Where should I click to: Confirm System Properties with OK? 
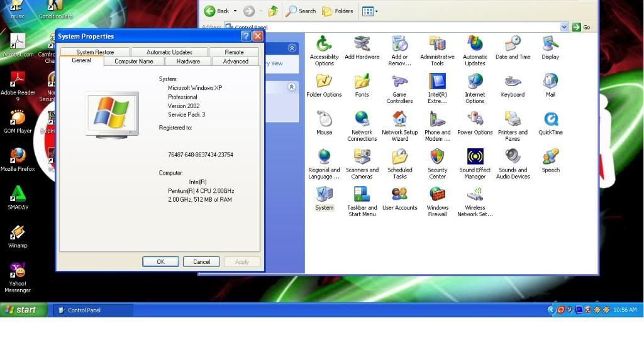tap(160, 262)
